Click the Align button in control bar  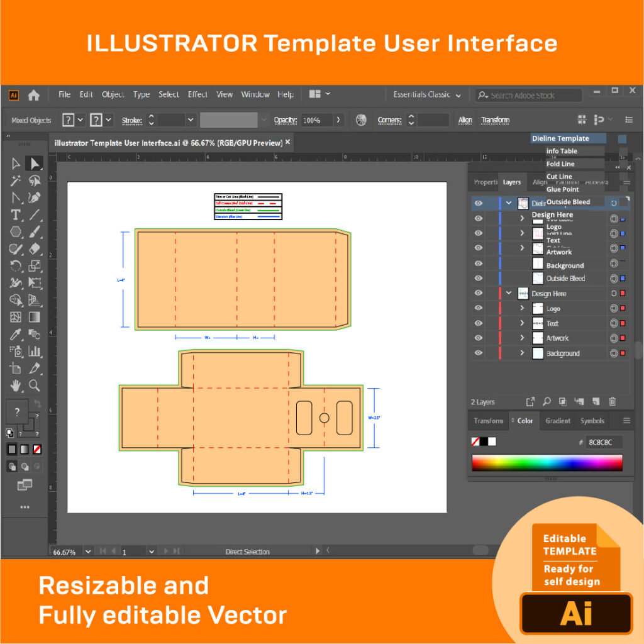(465, 119)
